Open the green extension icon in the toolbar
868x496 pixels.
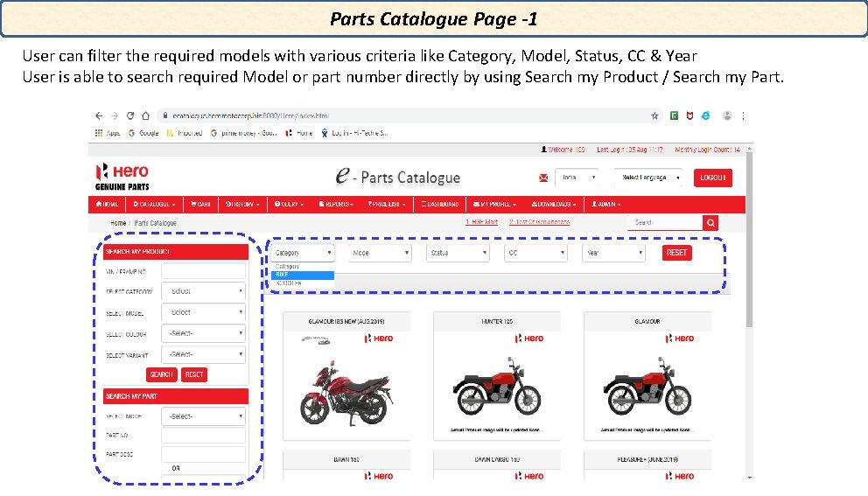pos(674,115)
